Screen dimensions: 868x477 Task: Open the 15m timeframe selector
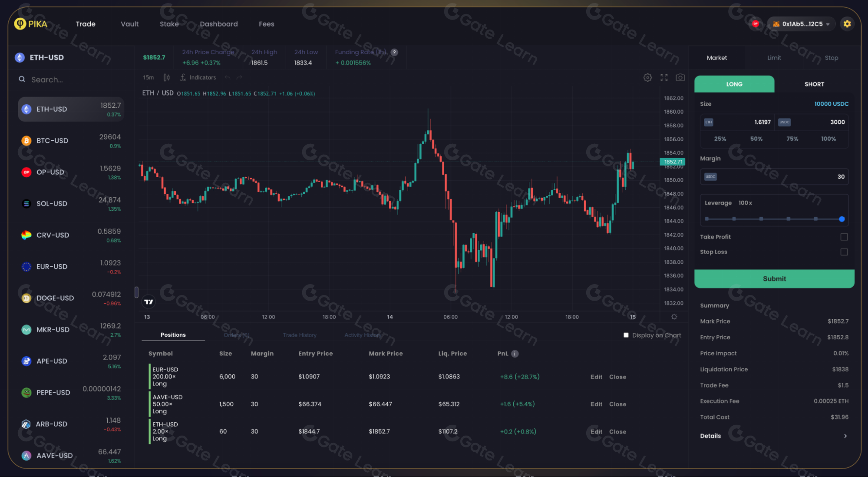(148, 77)
